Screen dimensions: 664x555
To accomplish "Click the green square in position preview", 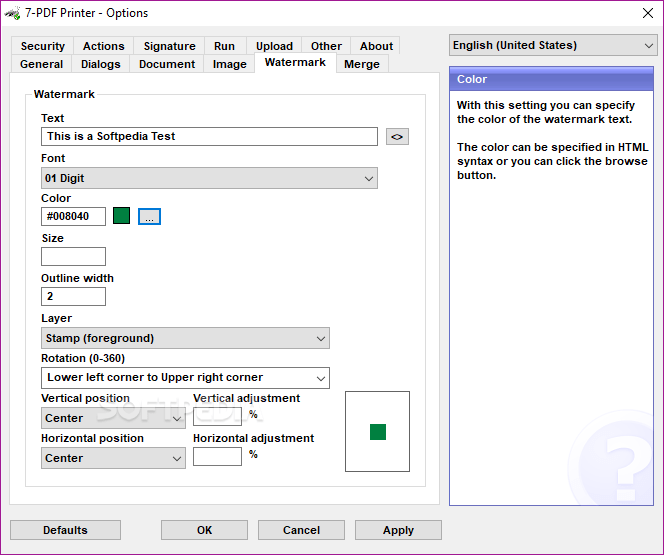I will [x=378, y=432].
